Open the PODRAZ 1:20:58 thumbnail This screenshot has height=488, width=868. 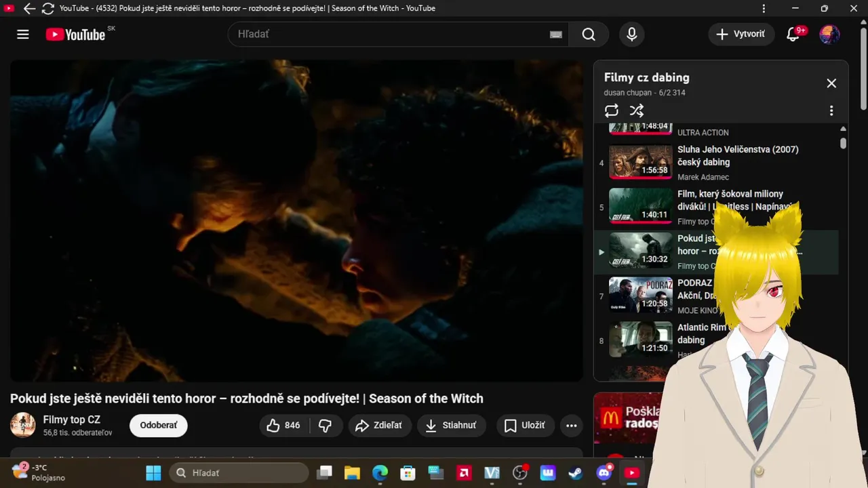[x=640, y=296]
